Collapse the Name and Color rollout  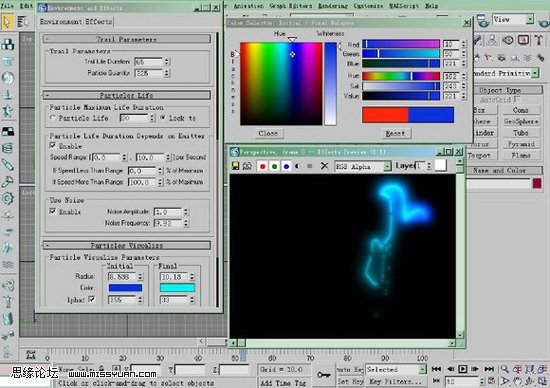tap(504, 170)
